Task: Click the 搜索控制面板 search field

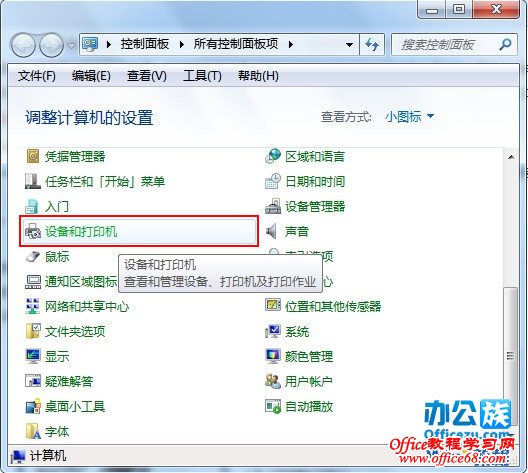Action: (x=446, y=44)
